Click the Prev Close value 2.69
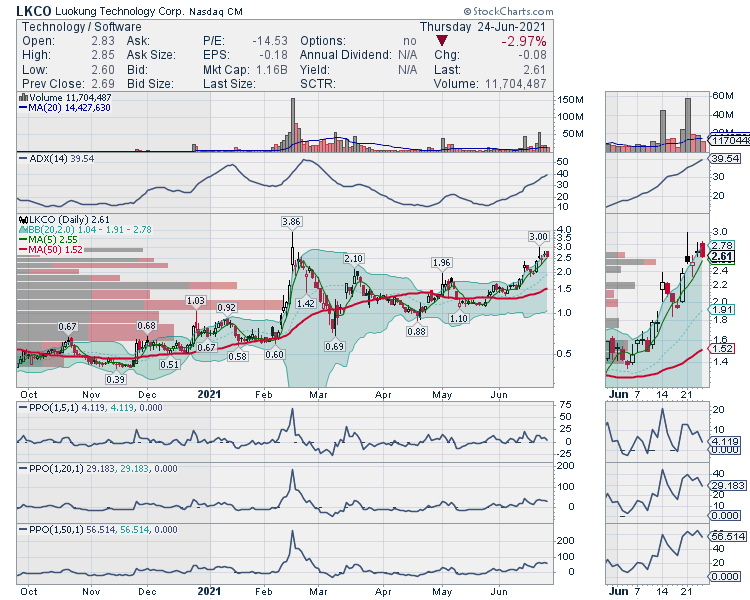The image size is (750, 600). [x=103, y=84]
